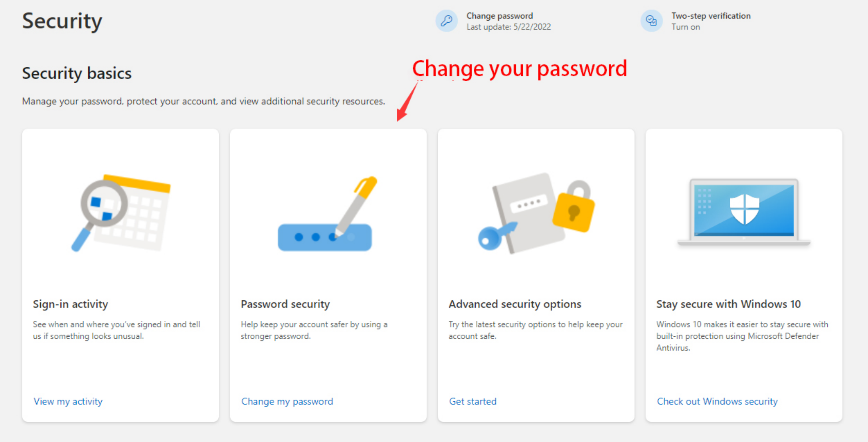
Task: Click the laptop with Defender shield illustration
Action: (744, 212)
